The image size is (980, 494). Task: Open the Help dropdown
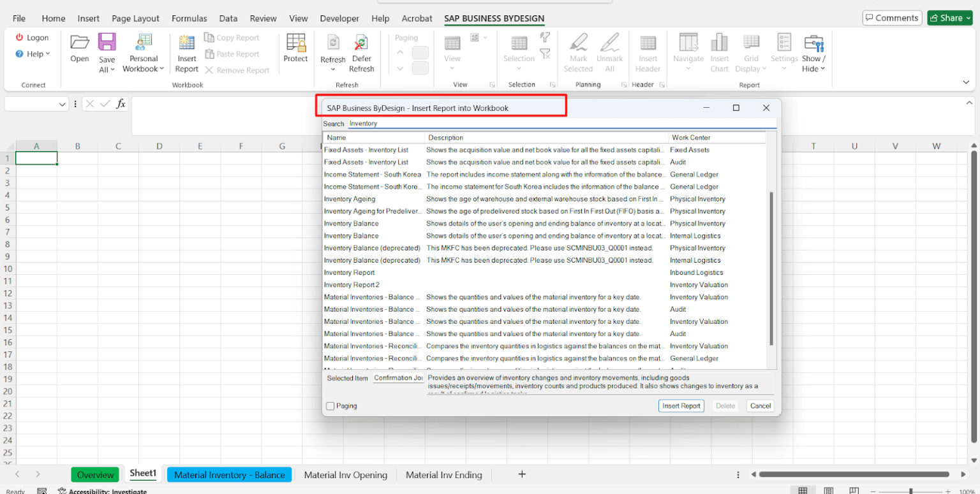(33, 54)
